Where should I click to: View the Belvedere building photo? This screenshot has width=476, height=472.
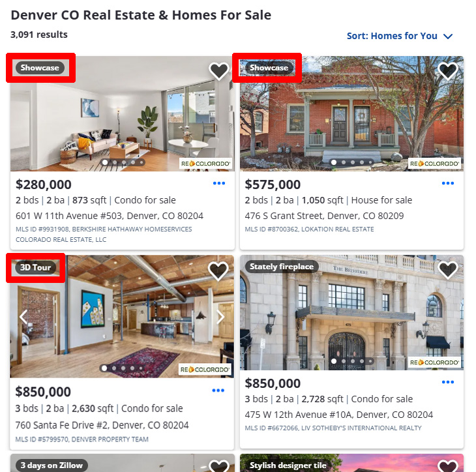click(351, 313)
